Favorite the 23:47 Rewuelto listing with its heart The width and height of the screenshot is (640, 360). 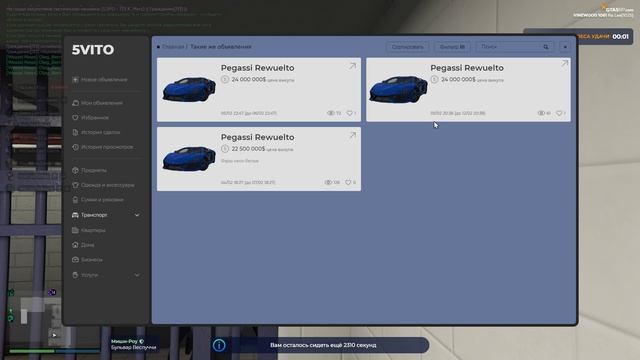349,113
